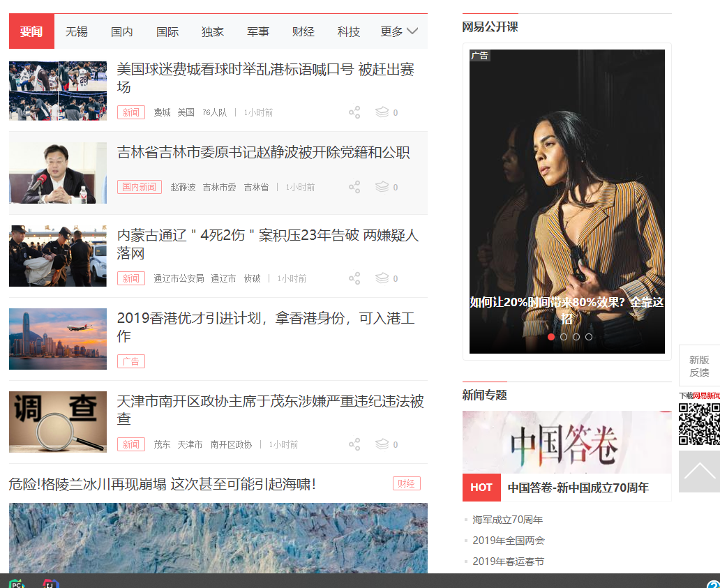Open comments icon of the 天津市南开区 article
The width and height of the screenshot is (720, 588).
tap(382, 444)
